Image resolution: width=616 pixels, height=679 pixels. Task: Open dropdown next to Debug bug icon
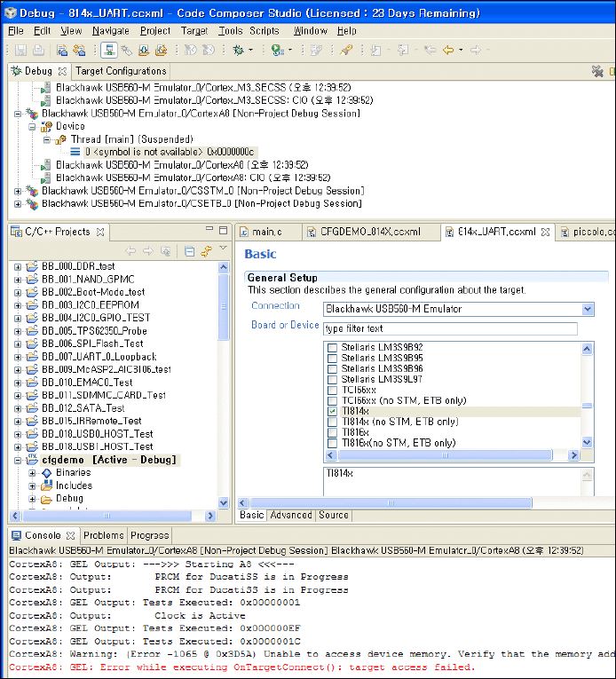click(x=251, y=51)
